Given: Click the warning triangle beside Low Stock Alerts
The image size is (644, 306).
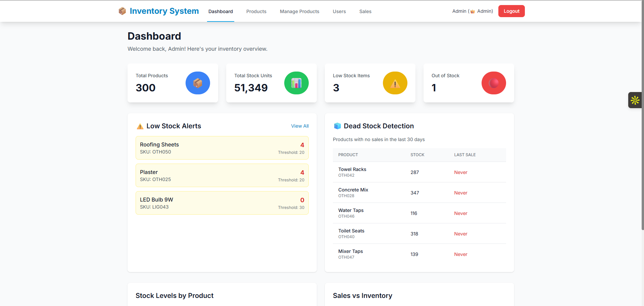Looking at the screenshot, I should (x=140, y=126).
